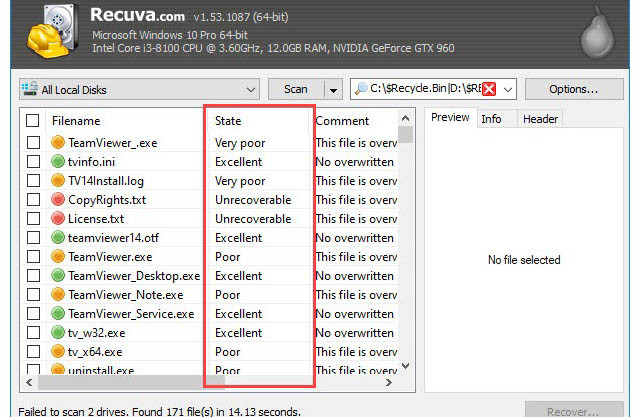This screenshot has width=640, height=417.
Task: Sort by the State column header
Action: [x=228, y=121]
